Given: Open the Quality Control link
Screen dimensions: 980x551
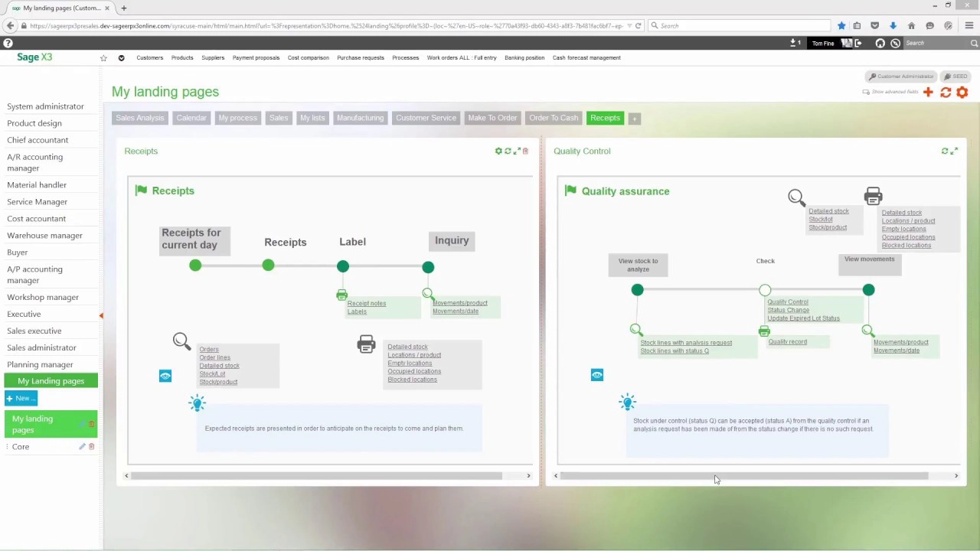Looking at the screenshot, I should 788,302.
